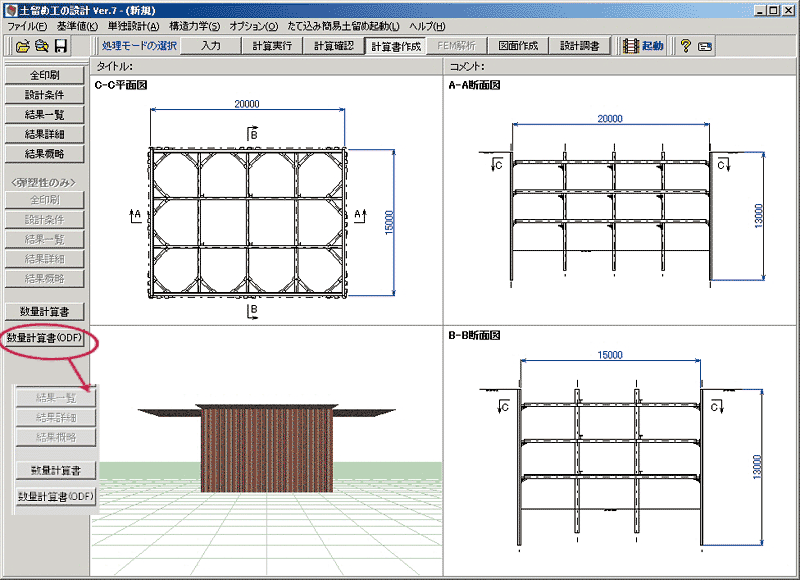The width and height of the screenshot is (800, 580).
Task: Click the grayed 設計条件 under 弾塑性のみ
Action: click(x=44, y=220)
